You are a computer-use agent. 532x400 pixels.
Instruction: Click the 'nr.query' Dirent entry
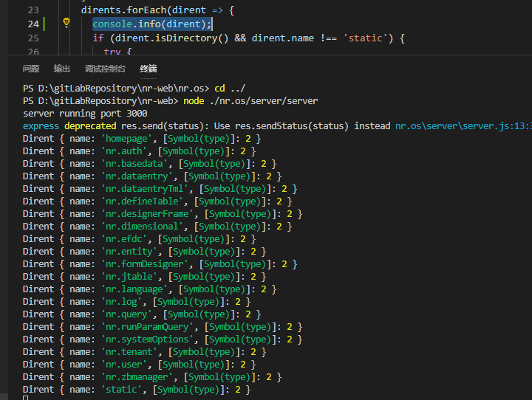point(142,314)
